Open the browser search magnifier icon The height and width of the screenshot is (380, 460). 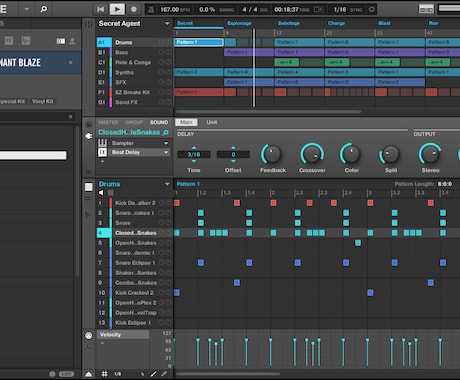point(44,9)
